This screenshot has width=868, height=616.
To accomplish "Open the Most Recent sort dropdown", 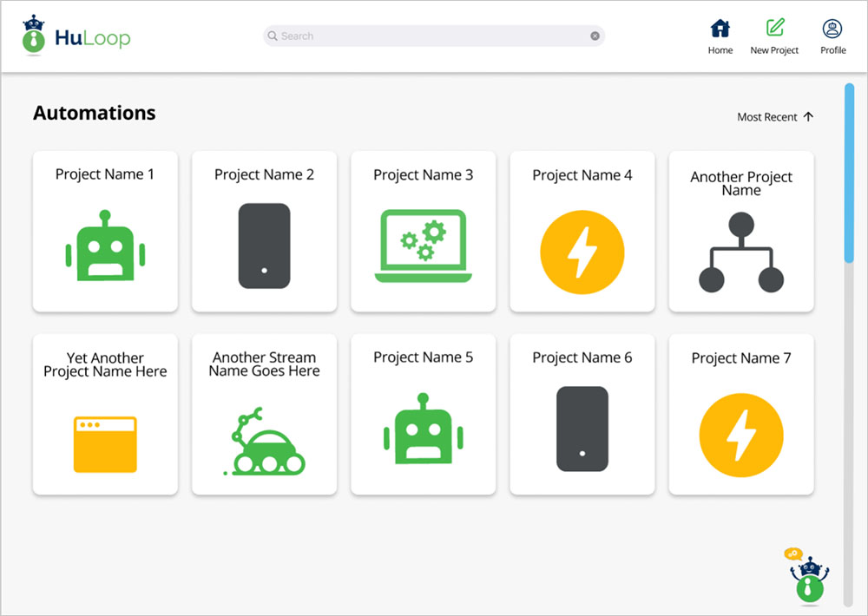I will 766,117.
